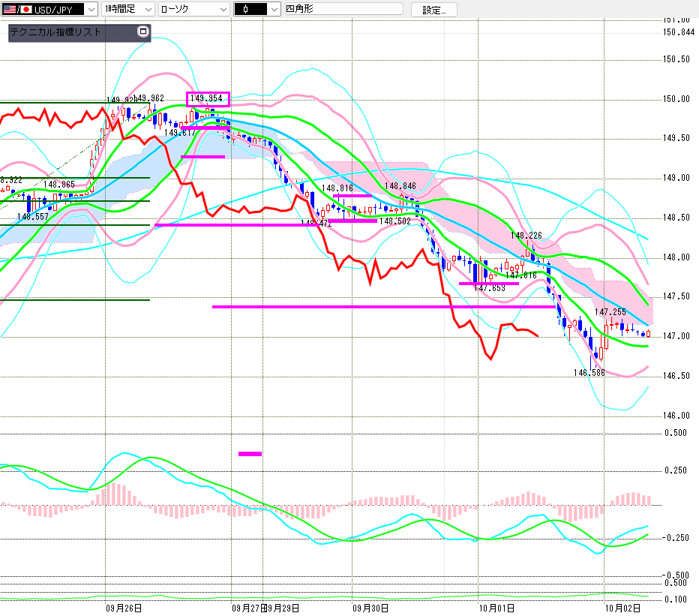Click the 10月01日 date on time axis

pos(495,608)
